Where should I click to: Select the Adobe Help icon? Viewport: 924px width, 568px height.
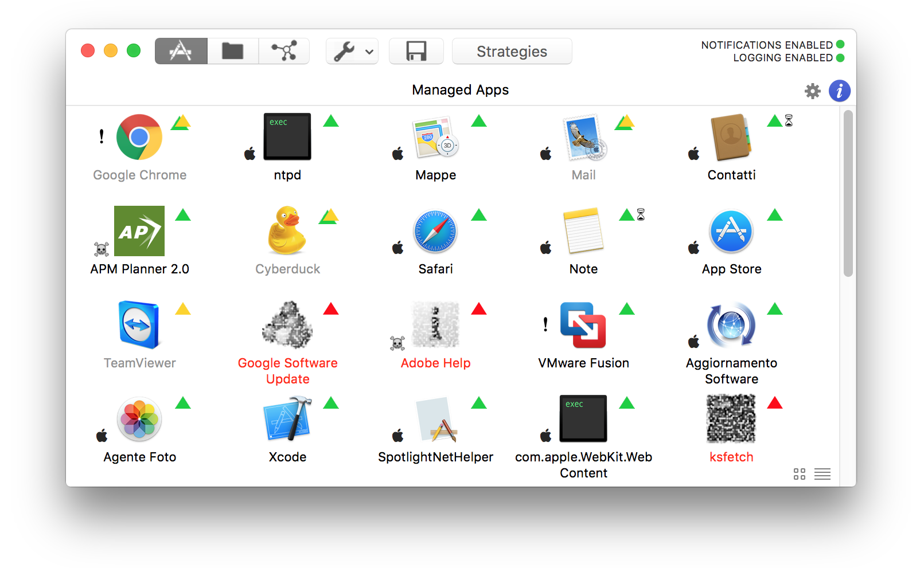point(435,324)
